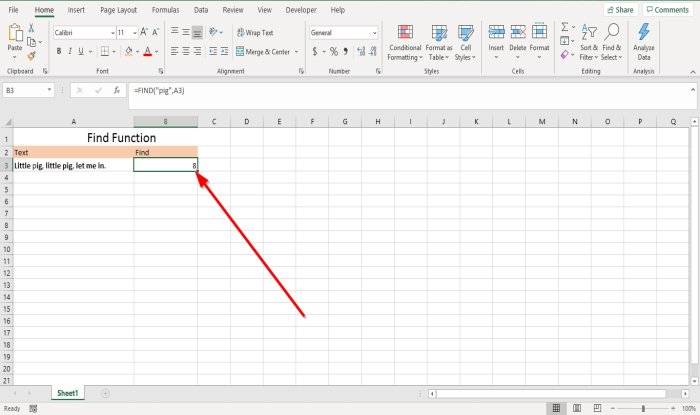This screenshot has height=415, width=700.
Task: Click the Borders icon
Action: tap(104, 52)
